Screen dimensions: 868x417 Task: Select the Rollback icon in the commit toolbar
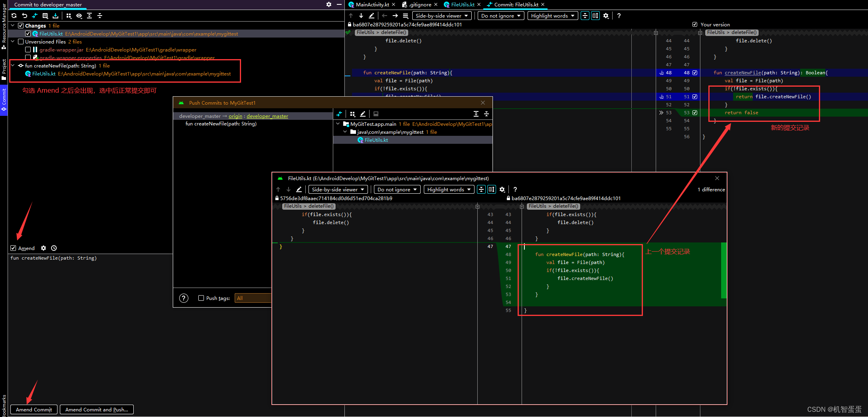(24, 16)
